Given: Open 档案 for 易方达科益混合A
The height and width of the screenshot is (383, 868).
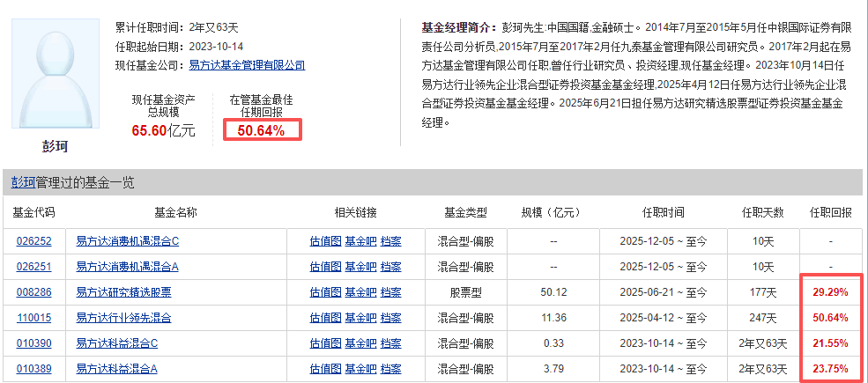Looking at the screenshot, I should tap(391, 369).
